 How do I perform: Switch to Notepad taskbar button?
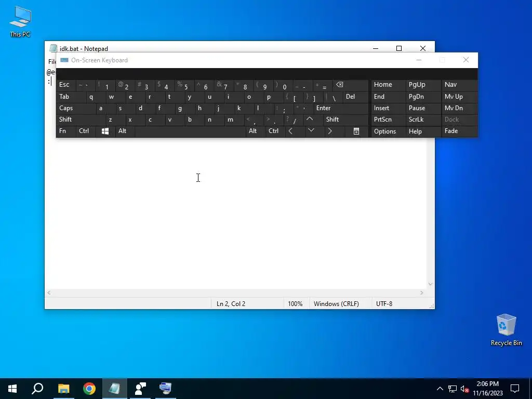coord(115,389)
